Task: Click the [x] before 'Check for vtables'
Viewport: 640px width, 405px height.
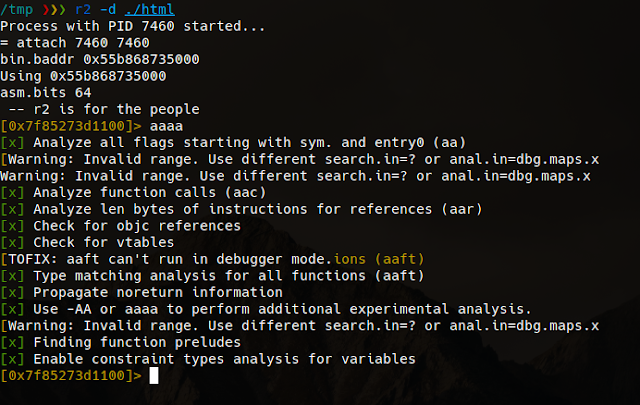Action: [x=12, y=243]
